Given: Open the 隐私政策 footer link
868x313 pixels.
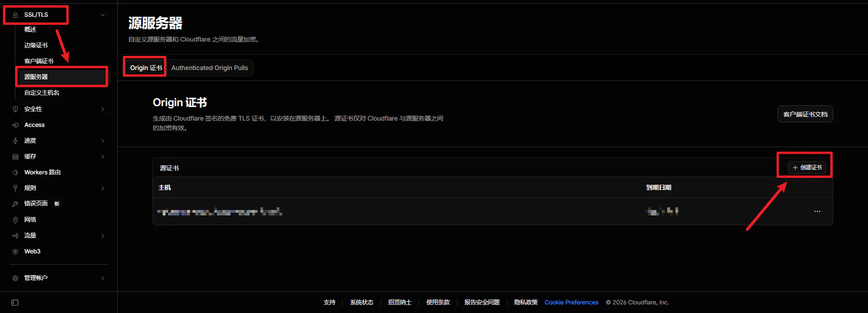Looking at the screenshot, I should click(526, 303).
